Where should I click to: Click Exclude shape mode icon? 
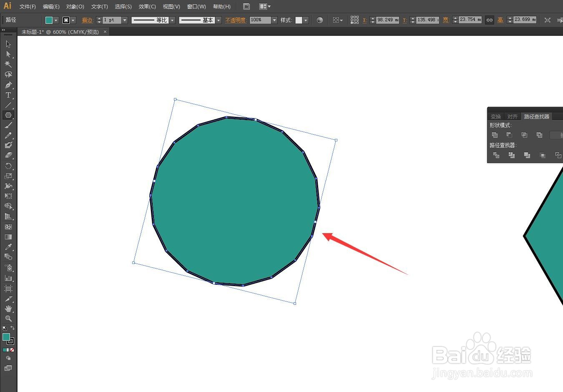(x=539, y=135)
